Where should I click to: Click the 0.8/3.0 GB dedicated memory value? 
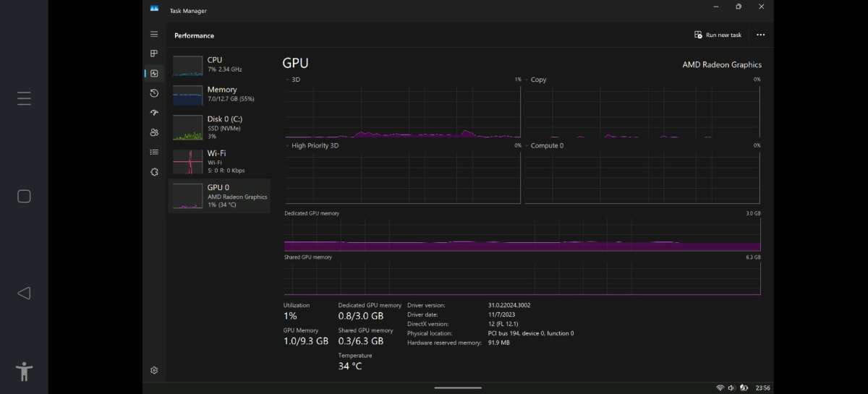tap(361, 316)
